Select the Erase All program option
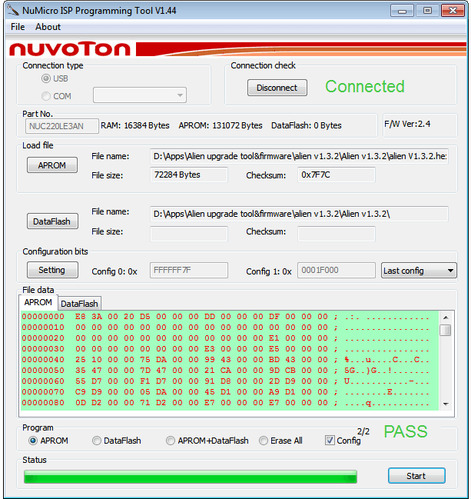The width and height of the screenshot is (471, 499). point(263,441)
